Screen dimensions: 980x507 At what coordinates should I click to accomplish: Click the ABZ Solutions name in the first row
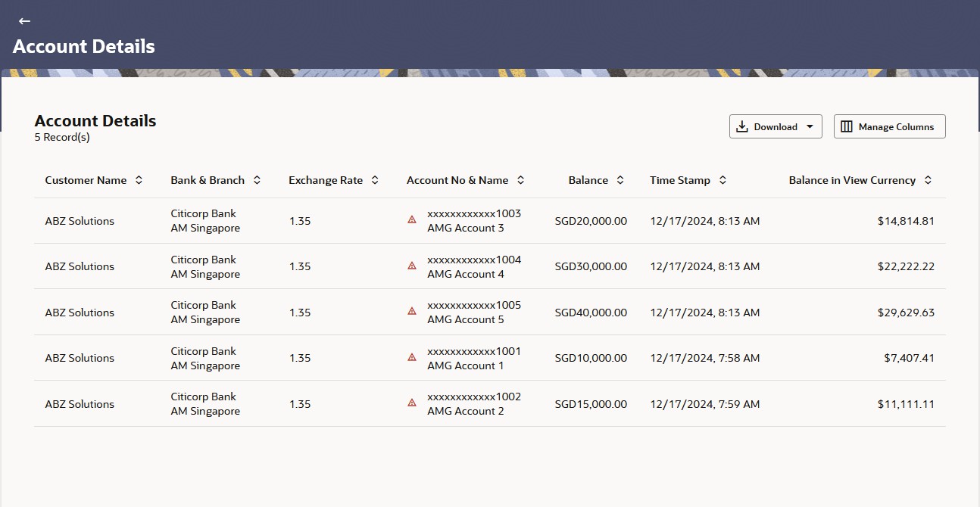[79, 221]
